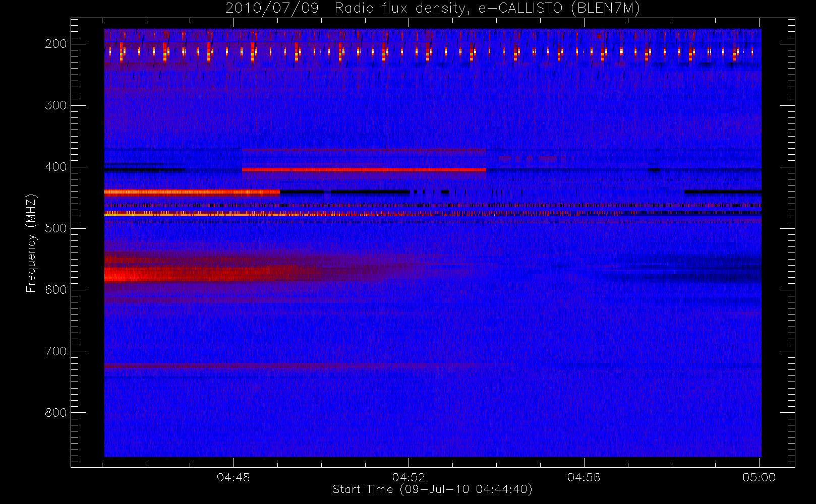The width and height of the screenshot is (816, 504).
Task: Select the 500 frequency tick label
Action: point(55,228)
